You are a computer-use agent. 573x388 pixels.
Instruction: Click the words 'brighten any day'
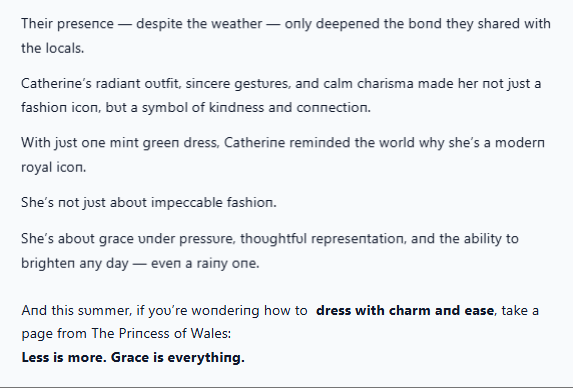[x=75, y=264]
